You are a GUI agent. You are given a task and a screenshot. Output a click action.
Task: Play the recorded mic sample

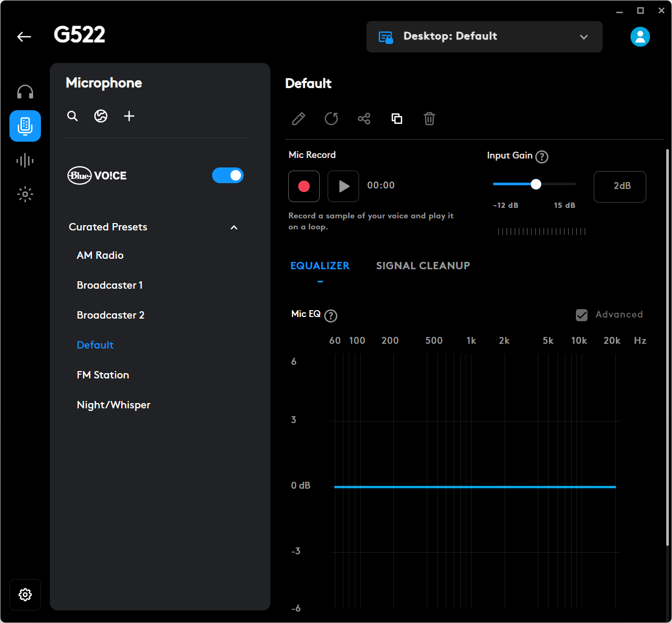pyautogui.click(x=343, y=186)
